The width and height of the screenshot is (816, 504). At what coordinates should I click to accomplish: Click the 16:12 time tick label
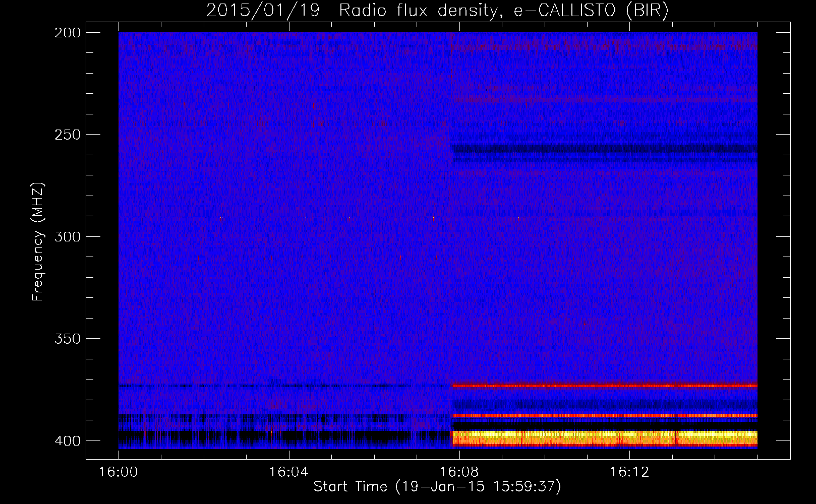(x=630, y=472)
